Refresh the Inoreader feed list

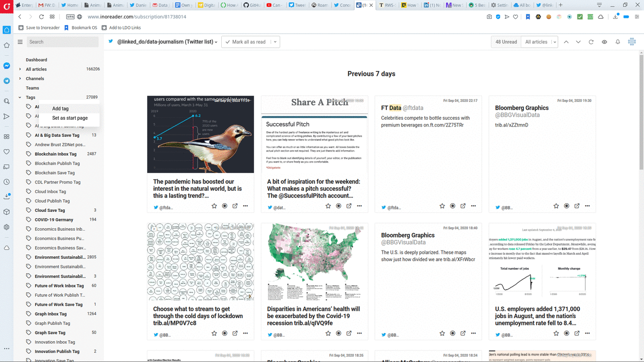pos(591,42)
